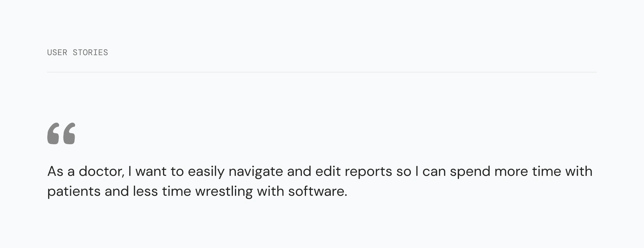This screenshot has width=644, height=248.
Task: Click the word "reports" in the quote
Action: pos(369,172)
